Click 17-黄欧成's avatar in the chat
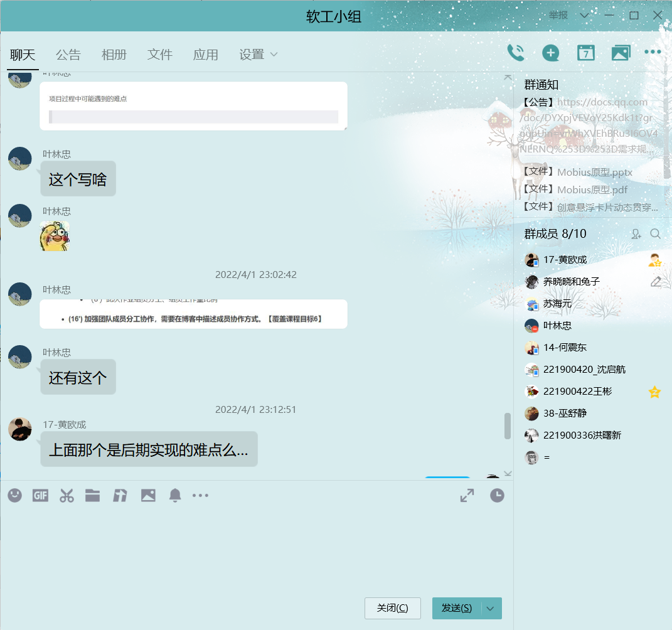Viewport: 672px width, 630px height. tap(20, 429)
